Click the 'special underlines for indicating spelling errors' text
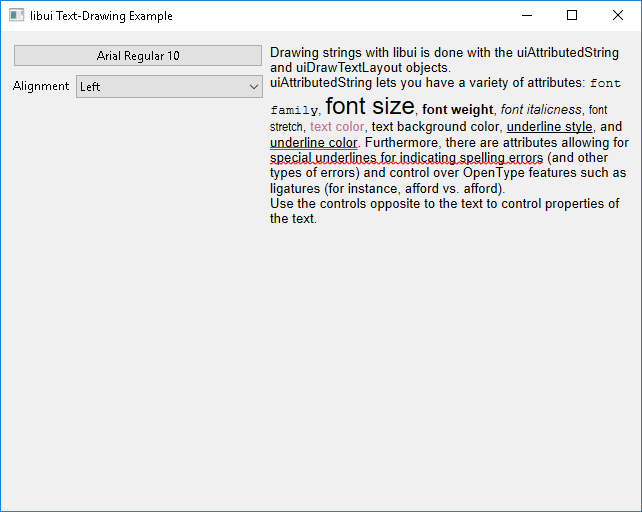Viewport: 642px width, 512px height. tap(407, 158)
